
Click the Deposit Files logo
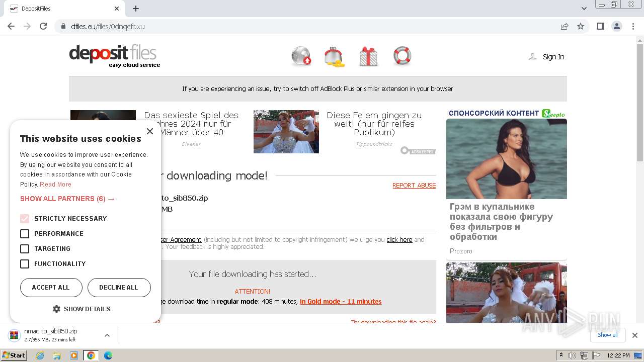coord(115,56)
